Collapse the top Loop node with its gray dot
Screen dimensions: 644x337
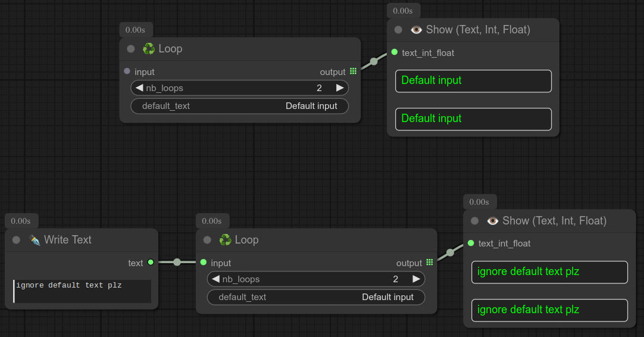(x=131, y=49)
